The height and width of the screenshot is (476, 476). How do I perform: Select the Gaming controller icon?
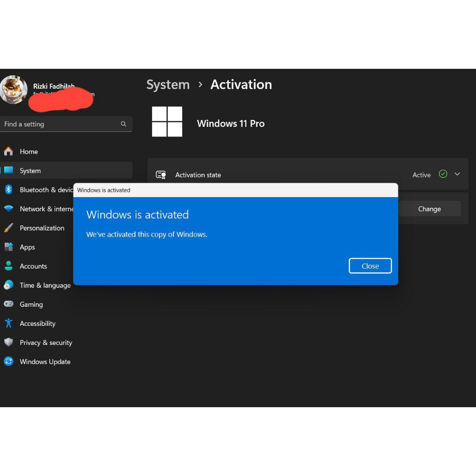8,304
